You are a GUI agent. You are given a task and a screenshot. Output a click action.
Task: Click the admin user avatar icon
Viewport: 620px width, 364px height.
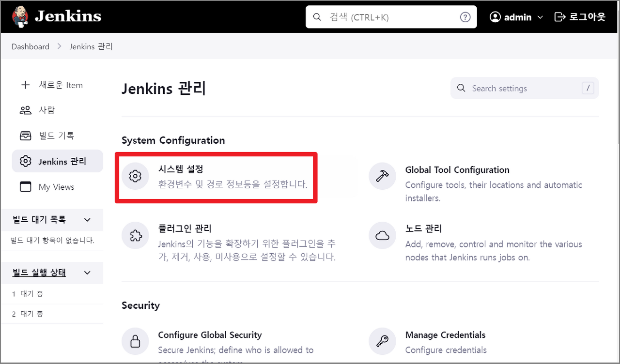[495, 17]
